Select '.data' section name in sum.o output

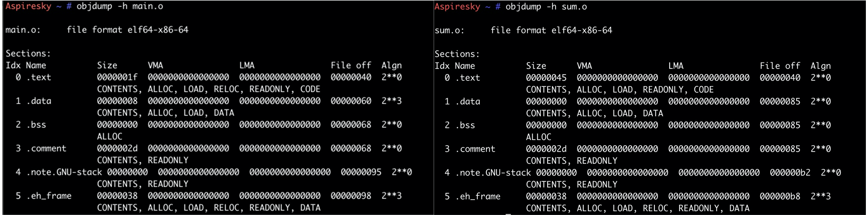tap(467, 102)
